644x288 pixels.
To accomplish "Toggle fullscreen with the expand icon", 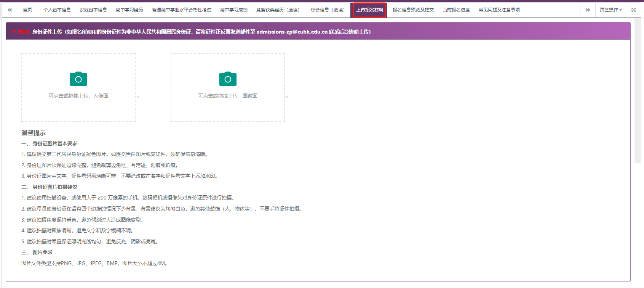I will click(x=633, y=10).
